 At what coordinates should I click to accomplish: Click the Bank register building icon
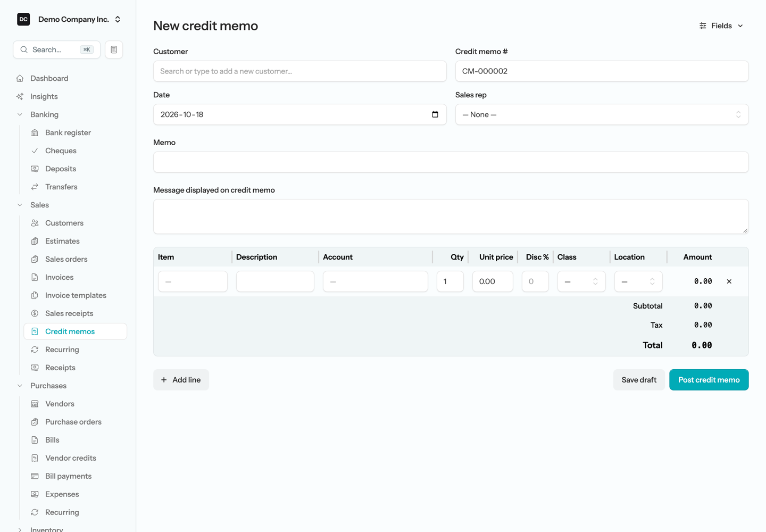tap(35, 132)
